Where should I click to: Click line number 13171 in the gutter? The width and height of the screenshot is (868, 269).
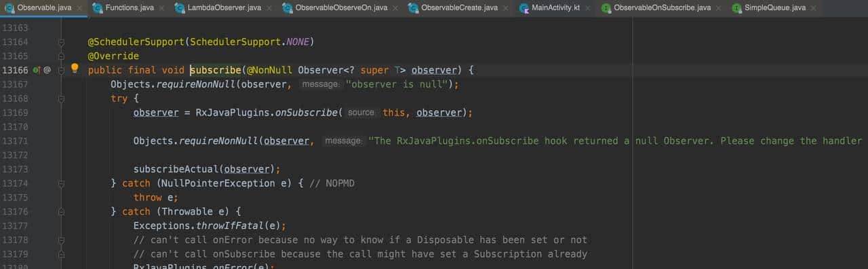coord(16,141)
